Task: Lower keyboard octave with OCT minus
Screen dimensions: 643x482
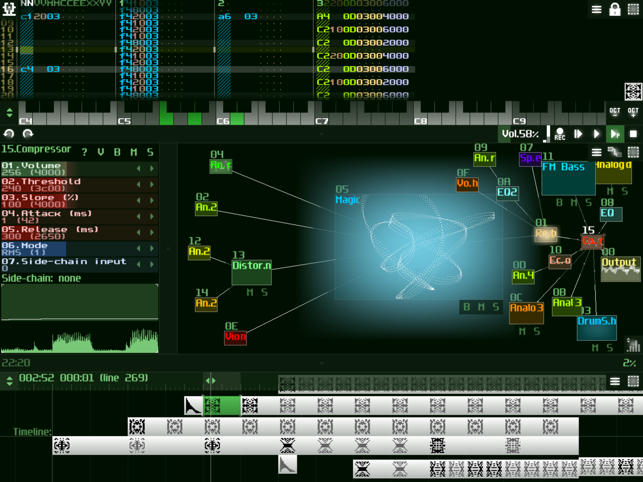Action: click(x=615, y=112)
